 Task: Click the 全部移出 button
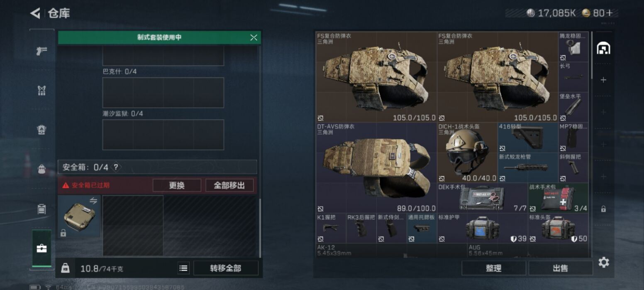pos(229,185)
